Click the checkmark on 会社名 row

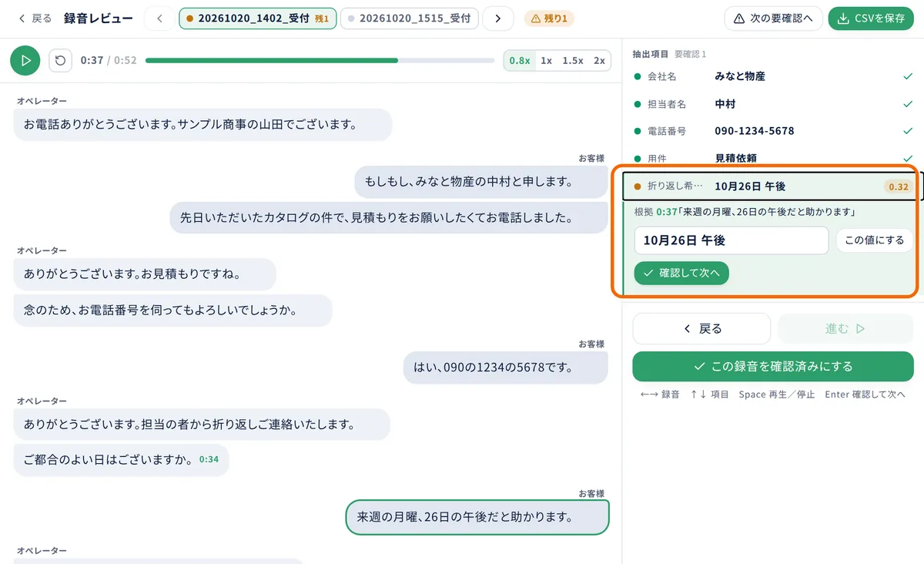point(907,76)
